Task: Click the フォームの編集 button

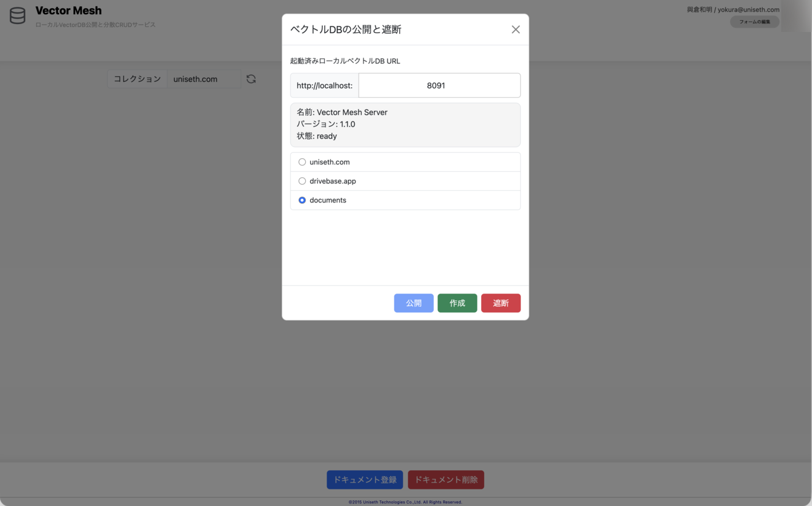Action: [x=754, y=22]
